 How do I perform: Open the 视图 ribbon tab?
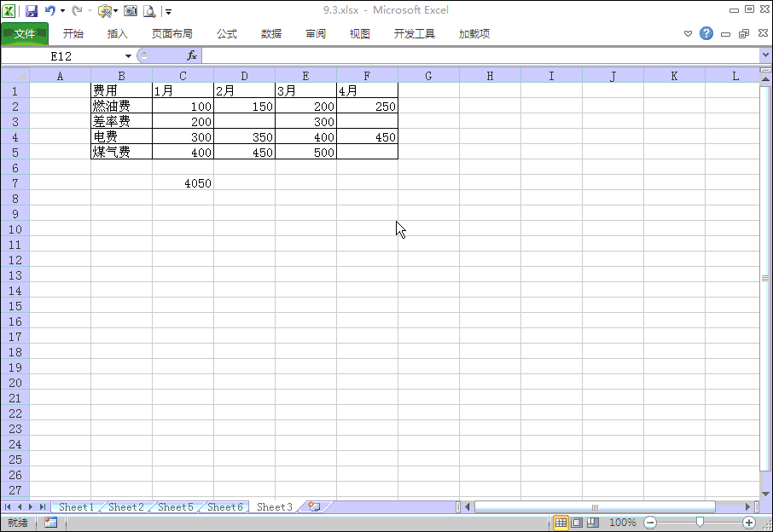360,33
